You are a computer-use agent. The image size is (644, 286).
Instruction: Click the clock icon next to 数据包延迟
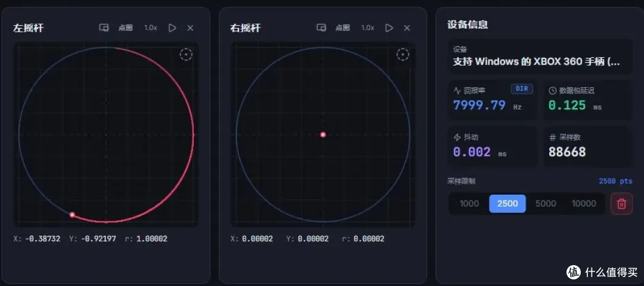(x=552, y=90)
